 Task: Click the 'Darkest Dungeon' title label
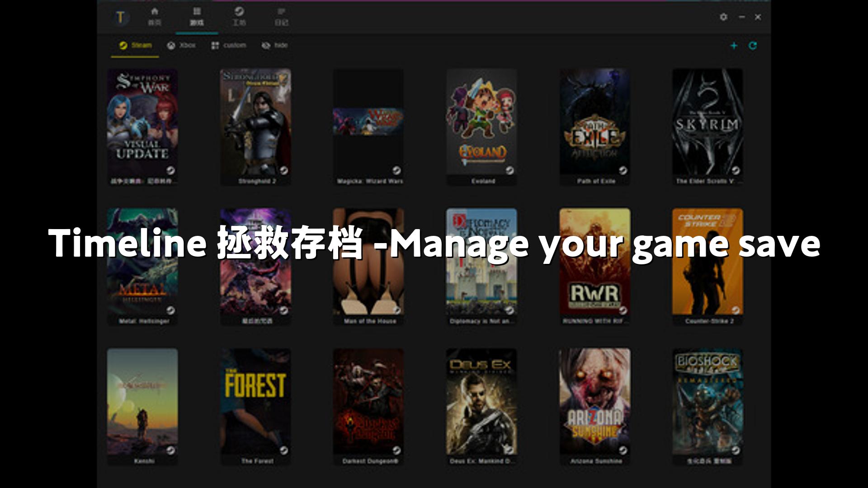click(370, 461)
